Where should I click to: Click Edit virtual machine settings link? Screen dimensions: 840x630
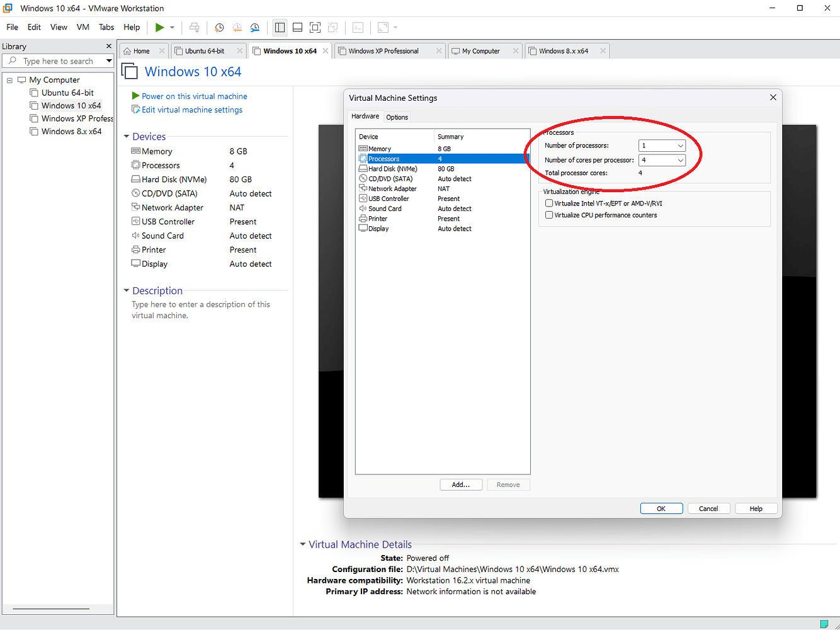point(192,110)
